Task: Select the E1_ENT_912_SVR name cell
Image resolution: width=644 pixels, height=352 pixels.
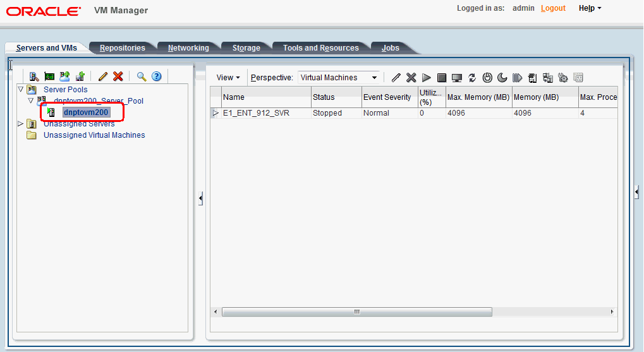Action: [266, 113]
